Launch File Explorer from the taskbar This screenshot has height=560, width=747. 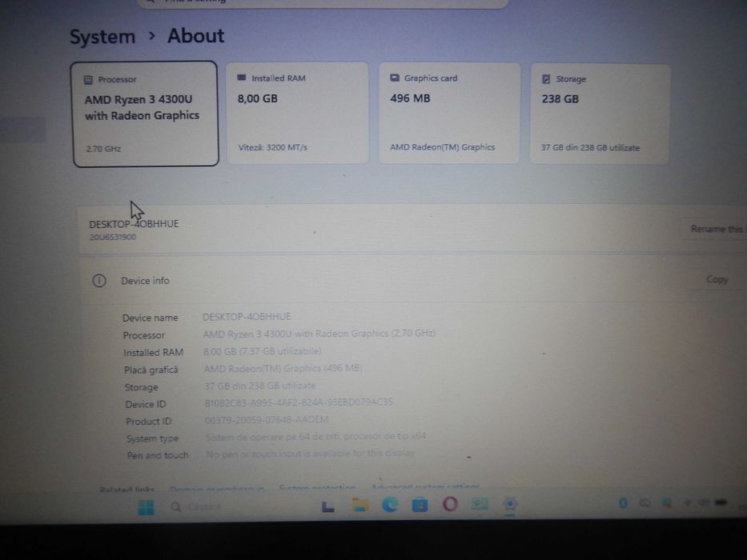coord(360,505)
